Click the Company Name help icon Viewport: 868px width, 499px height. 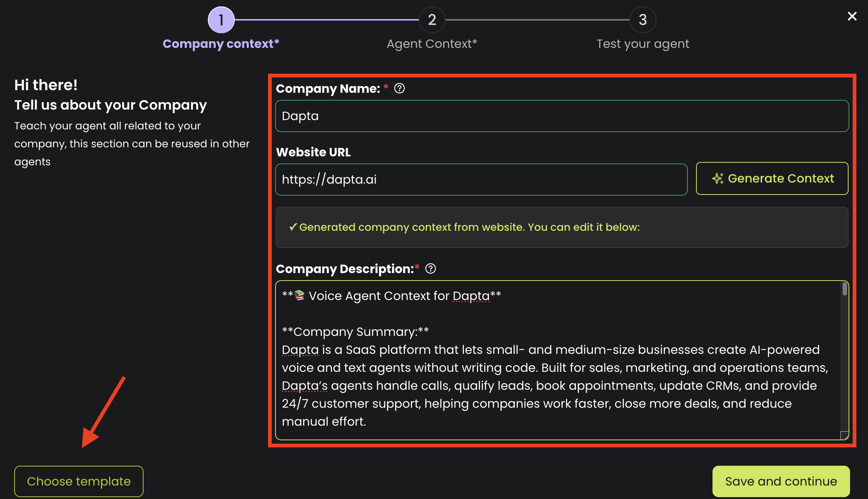pyautogui.click(x=399, y=88)
